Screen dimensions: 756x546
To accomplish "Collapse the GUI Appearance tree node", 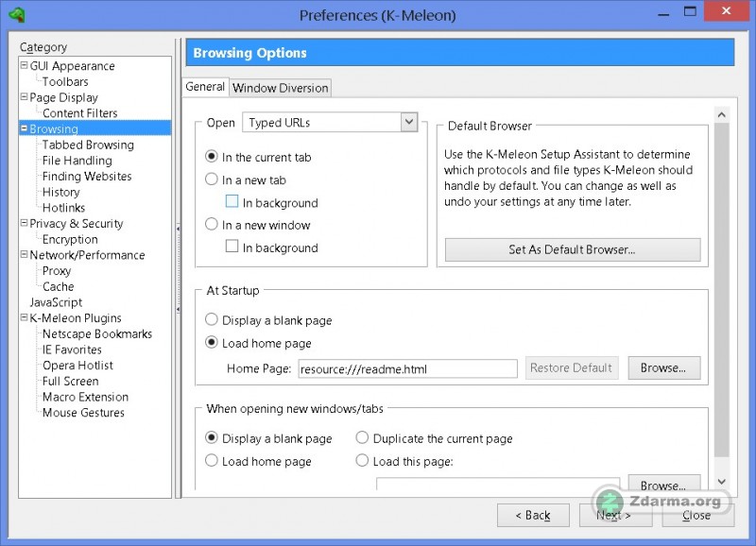I will [x=24, y=65].
